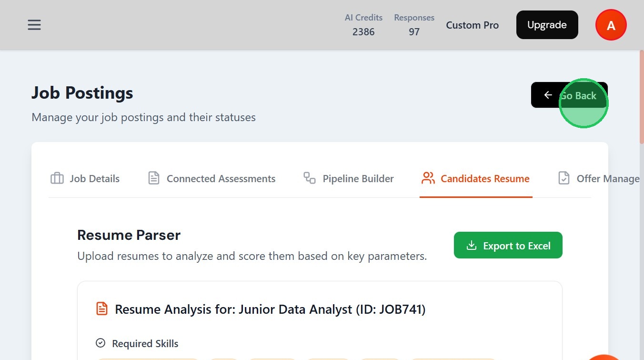Click the black Upgrade button
644x360 pixels.
coord(547,25)
